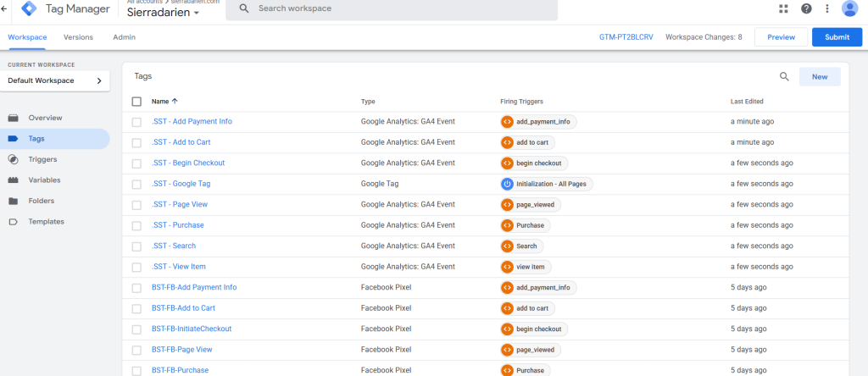Click the Submit button
The width and height of the screenshot is (868, 376).
tap(837, 37)
